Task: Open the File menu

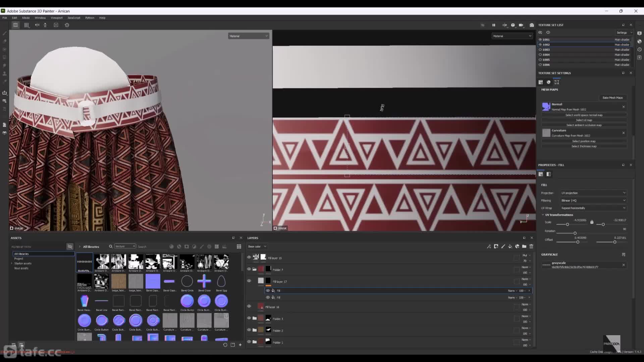Action: pyautogui.click(x=5, y=18)
